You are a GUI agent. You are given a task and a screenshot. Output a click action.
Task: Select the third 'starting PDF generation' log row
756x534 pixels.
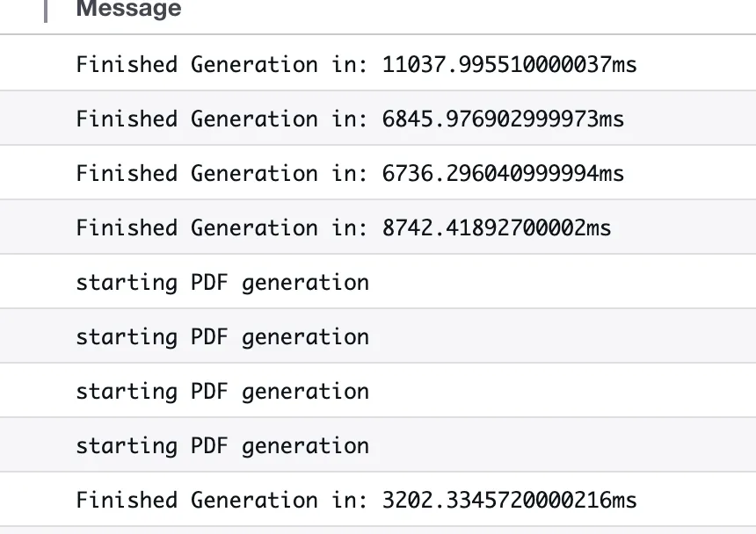[x=222, y=392]
